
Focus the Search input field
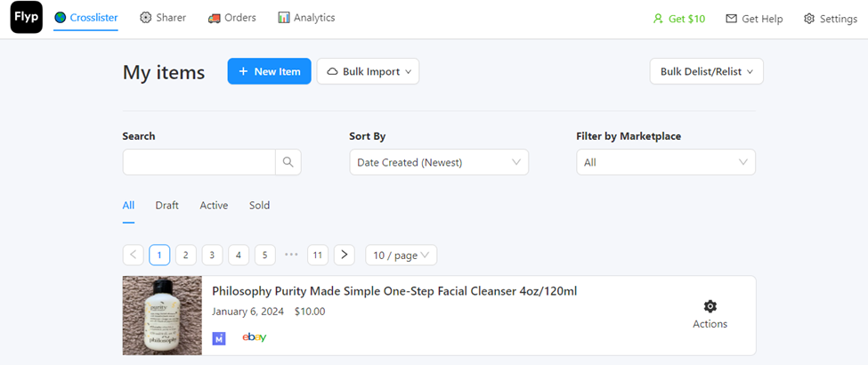tap(199, 162)
